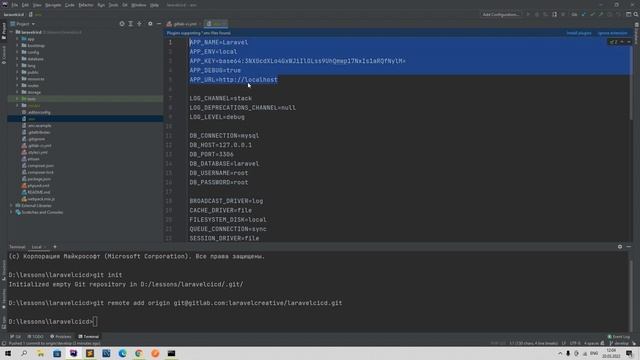Open Postman from taskbar
This screenshot has height=360, width=640.
(x=155, y=353)
